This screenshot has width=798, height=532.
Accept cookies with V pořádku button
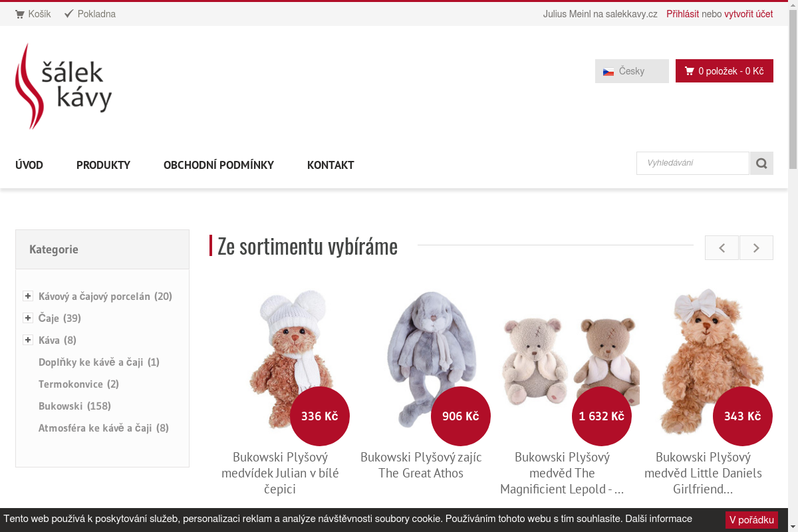click(x=751, y=520)
